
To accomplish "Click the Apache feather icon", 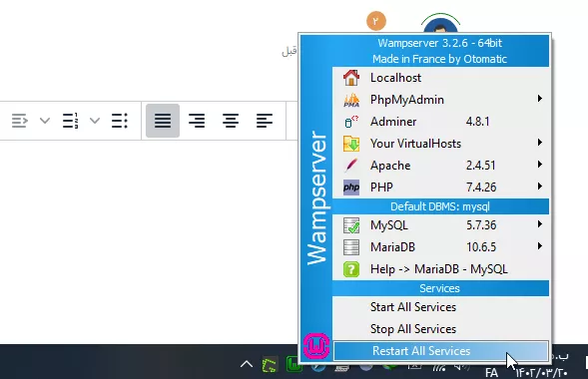I will [x=351, y=166].
